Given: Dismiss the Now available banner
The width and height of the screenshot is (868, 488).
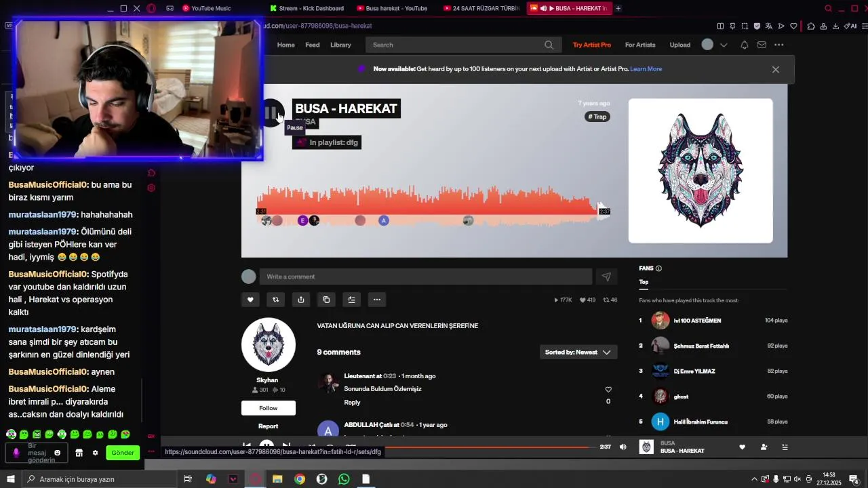Looking at the screenshot, I should [x=776, y=69].
